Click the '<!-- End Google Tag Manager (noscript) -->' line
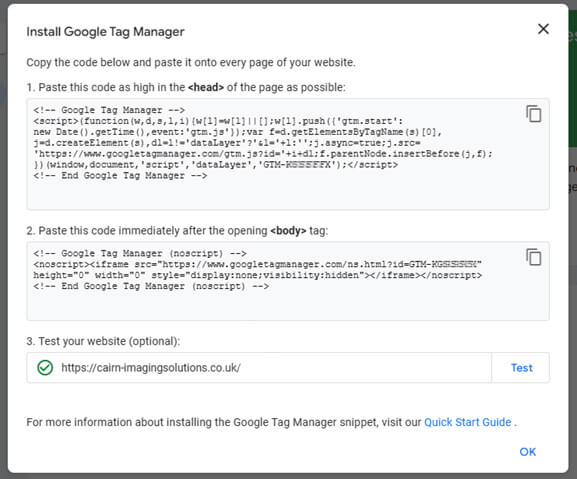Image resolution: width=577 pixels, height=479 pixels. [x=151, y=286]
